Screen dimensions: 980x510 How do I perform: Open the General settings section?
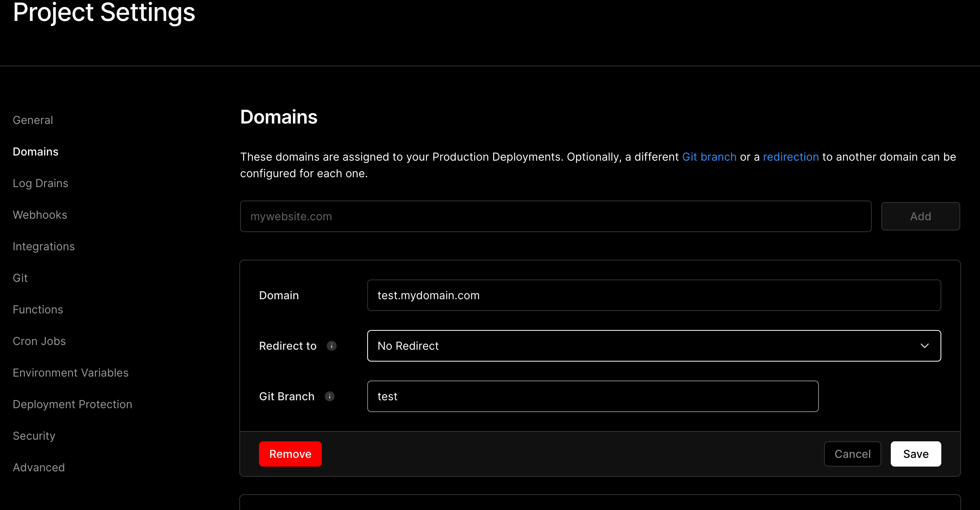click(33, 120)
